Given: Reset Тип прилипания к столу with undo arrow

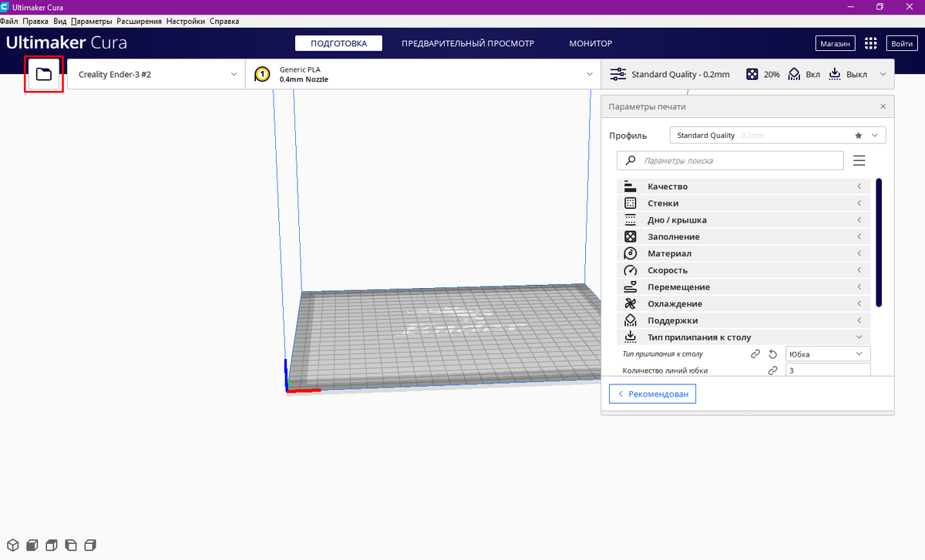Looking at the screenshot, I should [773, 354].
